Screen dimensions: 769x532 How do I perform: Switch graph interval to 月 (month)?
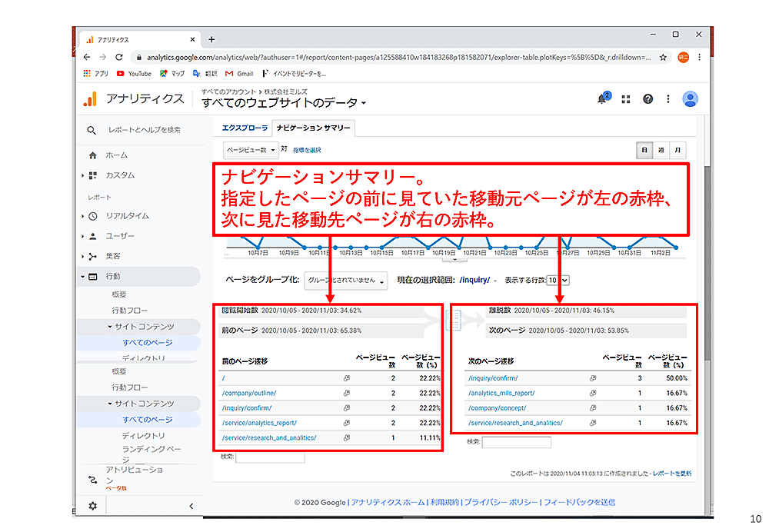click(x=677, y=151)
